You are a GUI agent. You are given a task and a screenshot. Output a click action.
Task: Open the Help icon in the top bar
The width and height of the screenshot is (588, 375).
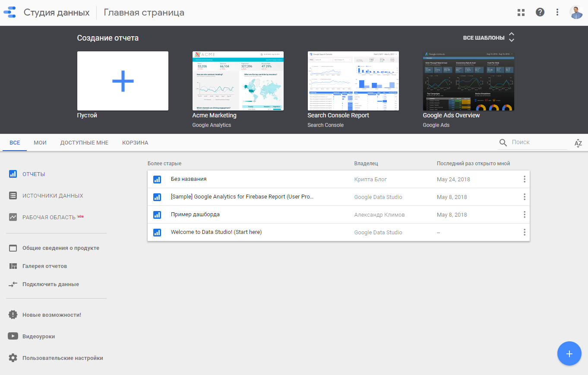540,12
